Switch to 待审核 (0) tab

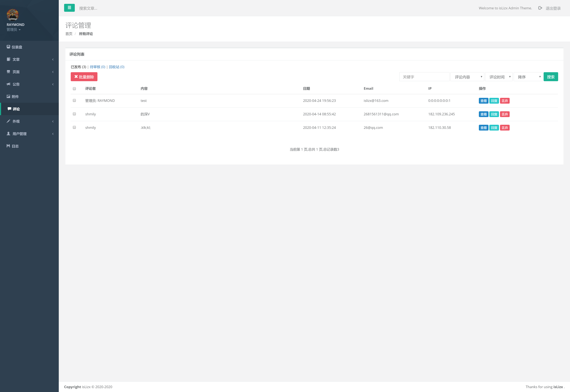[x=97, y=67]
